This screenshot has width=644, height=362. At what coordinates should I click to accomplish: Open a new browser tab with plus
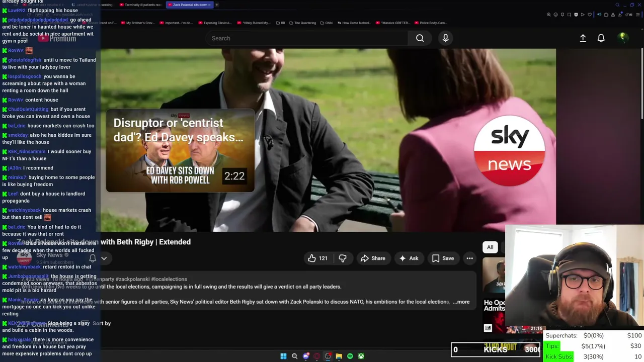[217, 5]
